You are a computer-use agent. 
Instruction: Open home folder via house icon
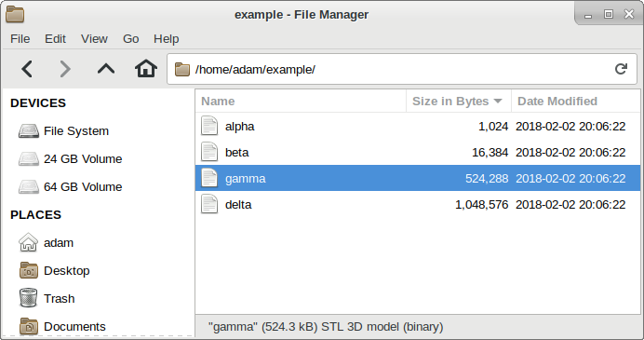[146, 69]
